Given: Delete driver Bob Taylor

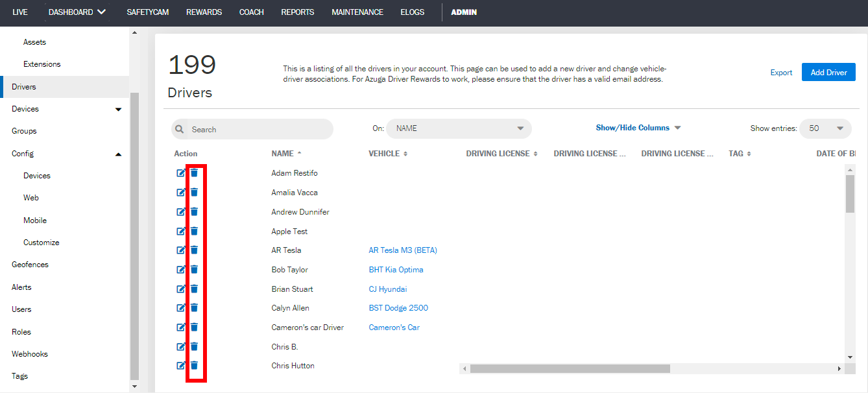Looking at the screenshot, I should click(194, 270).
